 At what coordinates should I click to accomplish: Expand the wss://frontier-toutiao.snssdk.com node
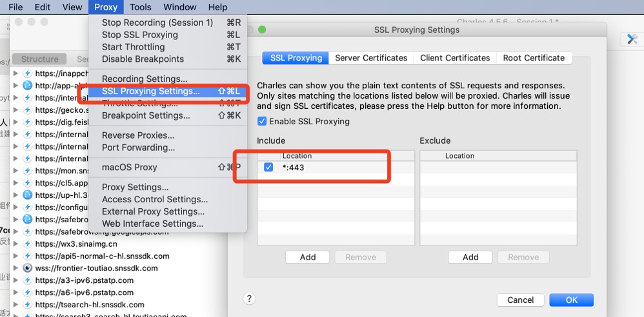pyautogui.click(x=16, y=268)
